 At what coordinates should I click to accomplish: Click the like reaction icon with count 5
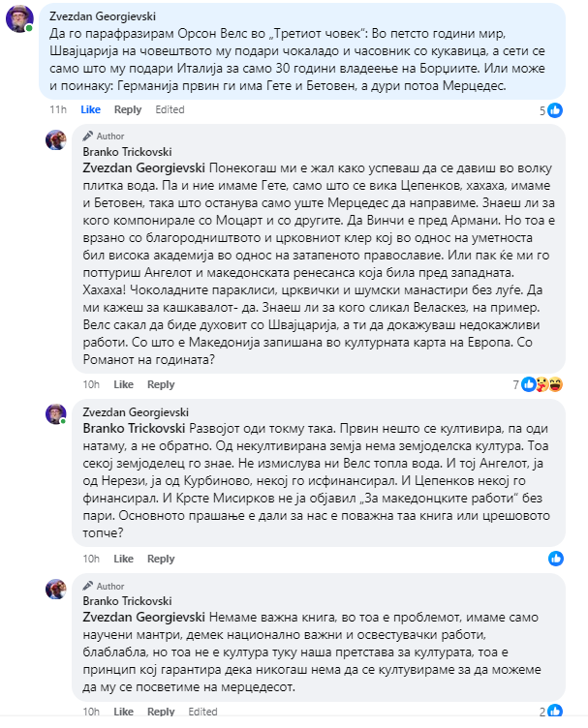[555, 110]
